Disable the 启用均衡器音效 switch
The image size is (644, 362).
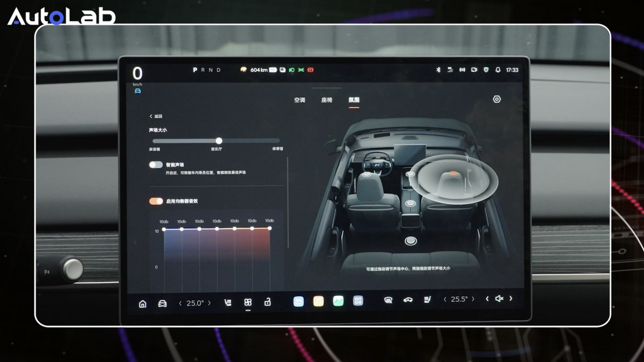[156, 201]
